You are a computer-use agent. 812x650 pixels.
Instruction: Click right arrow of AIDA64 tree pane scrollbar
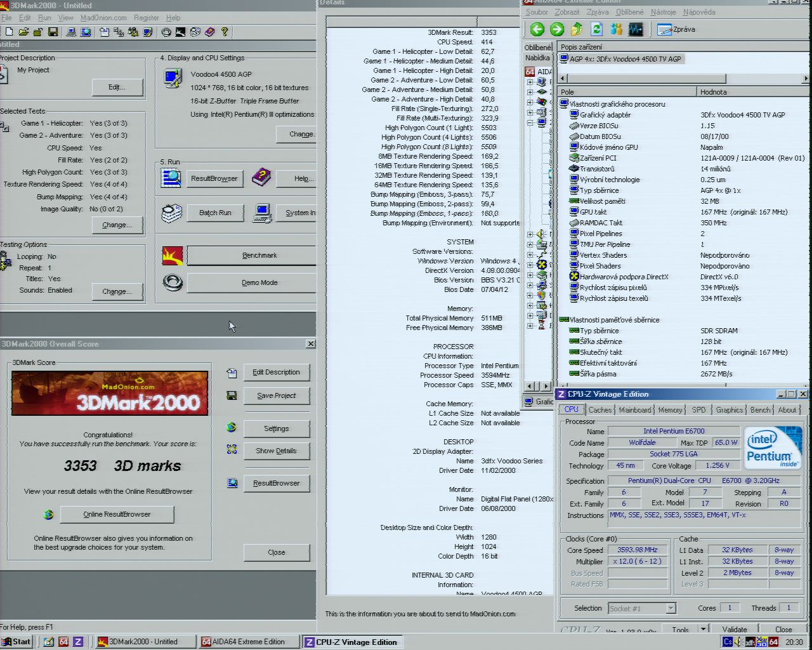[546, 385]
